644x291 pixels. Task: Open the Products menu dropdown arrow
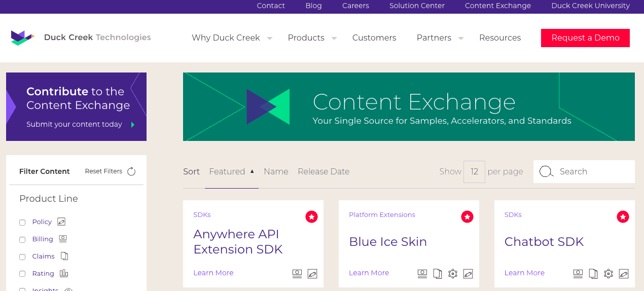pos(334,38)
